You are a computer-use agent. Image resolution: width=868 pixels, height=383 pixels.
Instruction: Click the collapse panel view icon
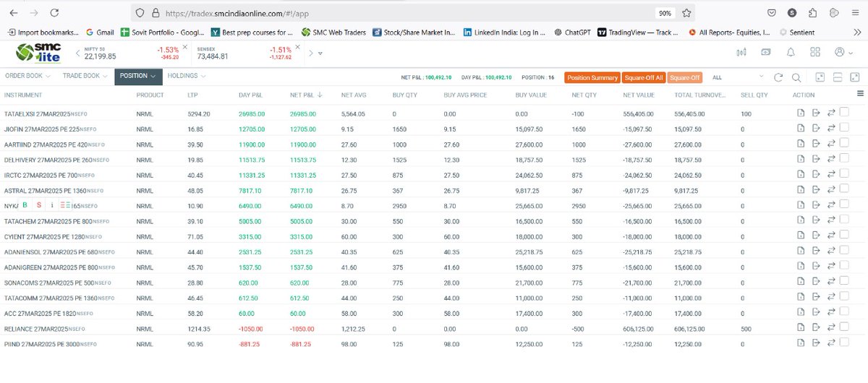(820, 77)
